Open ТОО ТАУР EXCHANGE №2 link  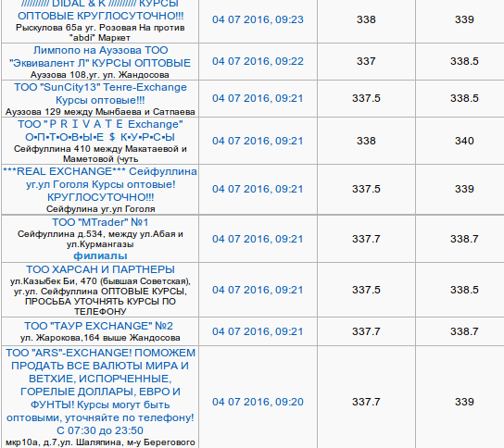(99, 326)
